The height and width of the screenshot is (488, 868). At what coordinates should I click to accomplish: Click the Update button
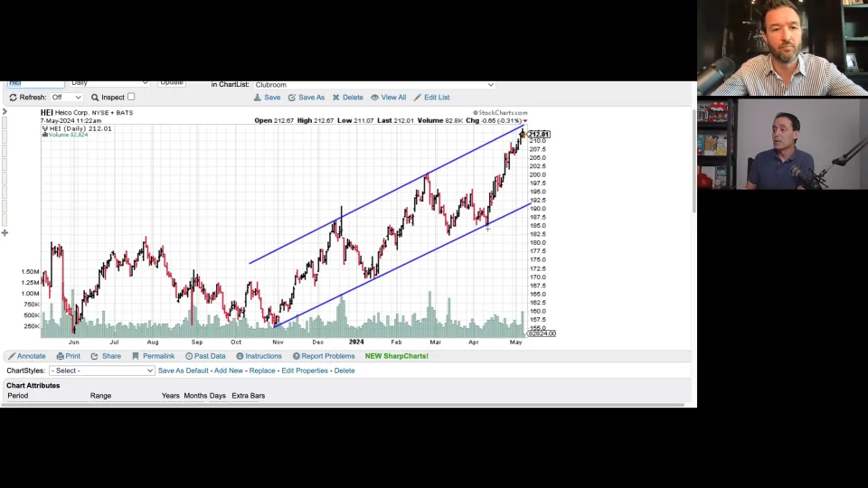172,83
